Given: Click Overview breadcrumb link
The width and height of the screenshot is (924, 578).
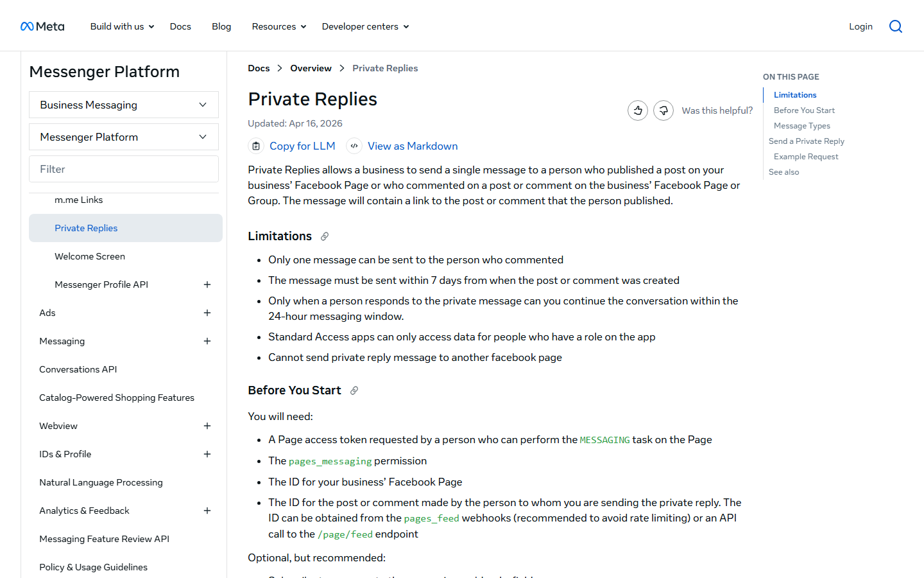Looking at the screenshot, I should [x=311, y=68].
